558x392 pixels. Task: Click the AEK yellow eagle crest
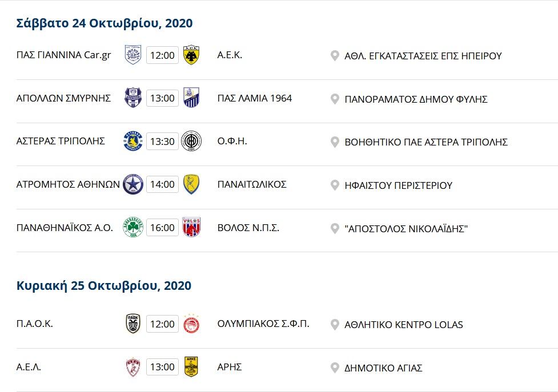tap(191, 55)
